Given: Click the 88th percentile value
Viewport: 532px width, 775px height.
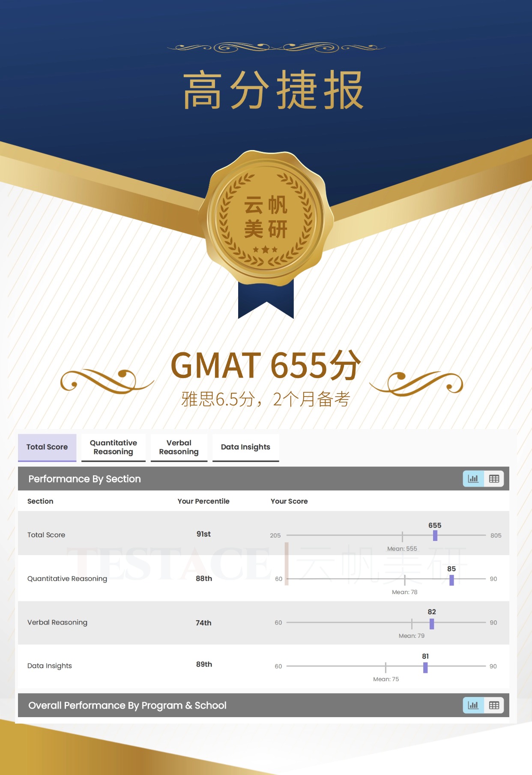Looking at the screenshot, I should point(204,579).
